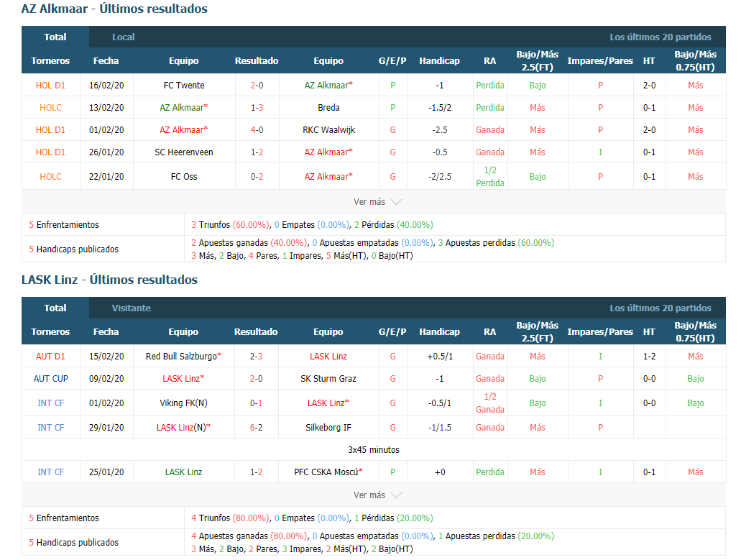Open Silkeborg IF team link
This screenshot has width=741, height=560.
pyautogui.click(x=328, y=427)
